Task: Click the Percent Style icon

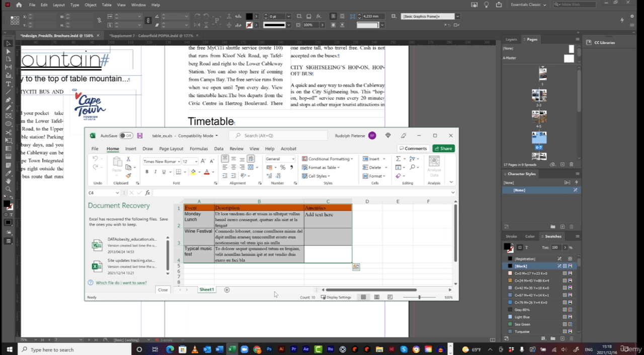Action: pyautogui.click(x=283, y=167)
